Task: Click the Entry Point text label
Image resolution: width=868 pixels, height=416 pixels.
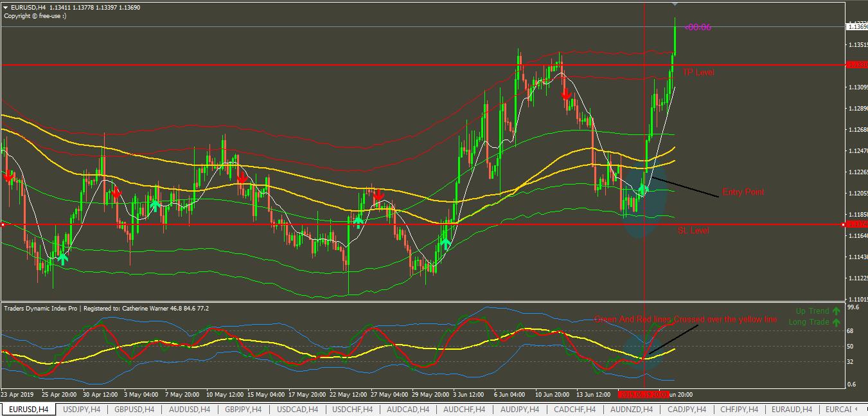Action: (x=743, y=192)
